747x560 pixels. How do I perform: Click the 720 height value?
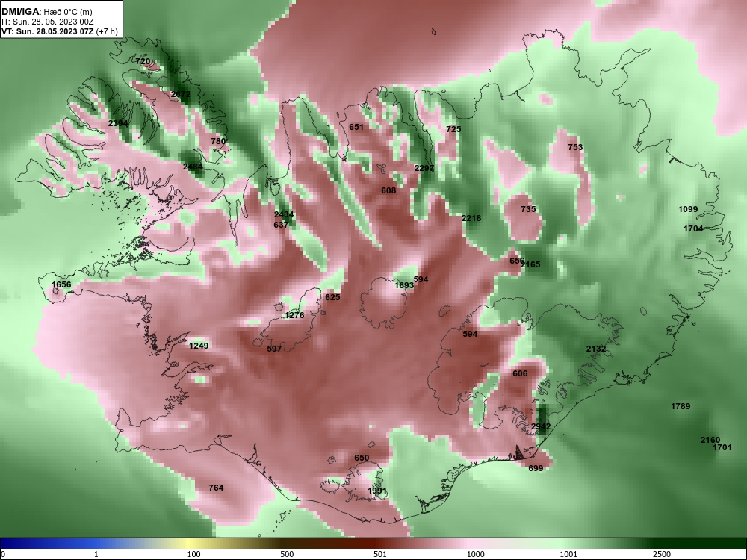(143, 61)
